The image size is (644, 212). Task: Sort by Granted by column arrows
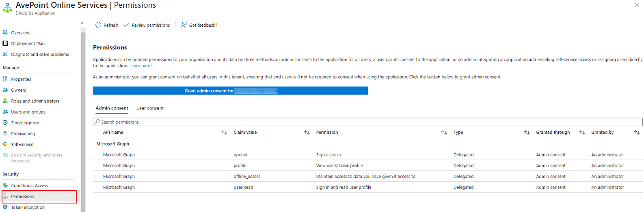[637, 133]
